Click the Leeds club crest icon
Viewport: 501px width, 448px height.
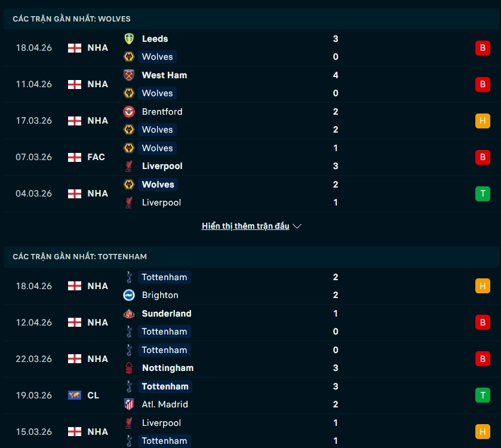[128, 39]
